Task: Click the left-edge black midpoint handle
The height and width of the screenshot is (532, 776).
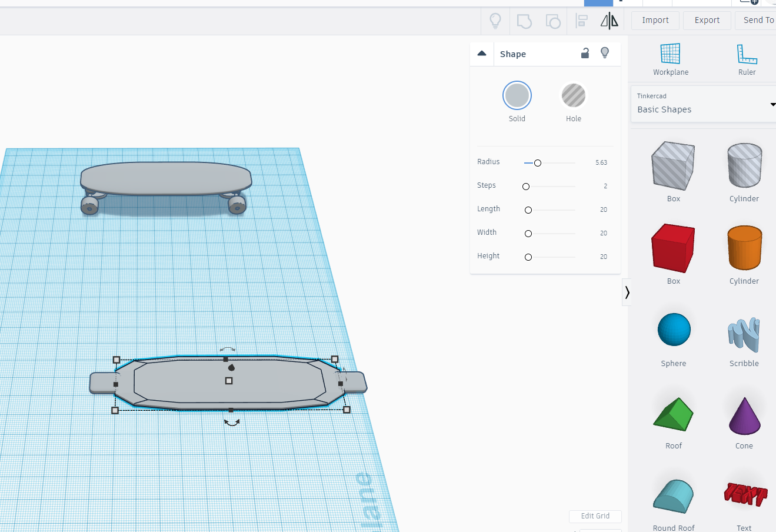Action: (x=116, y=384)
